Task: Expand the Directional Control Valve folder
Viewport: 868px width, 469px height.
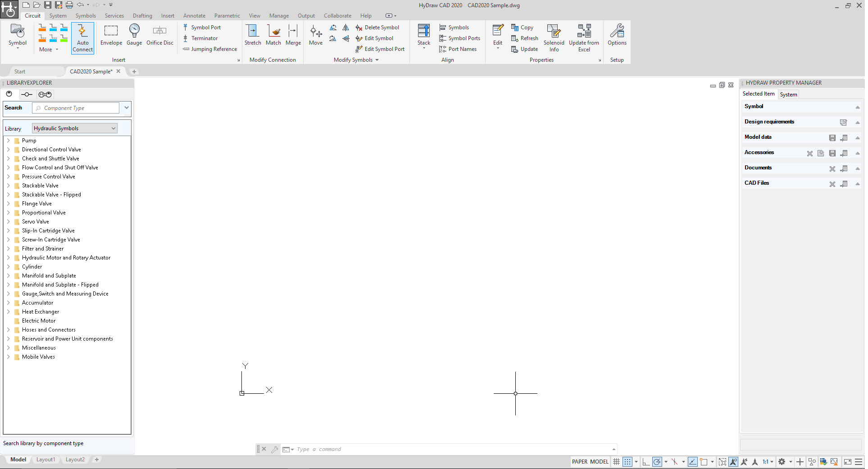Action: click(8, 150)
